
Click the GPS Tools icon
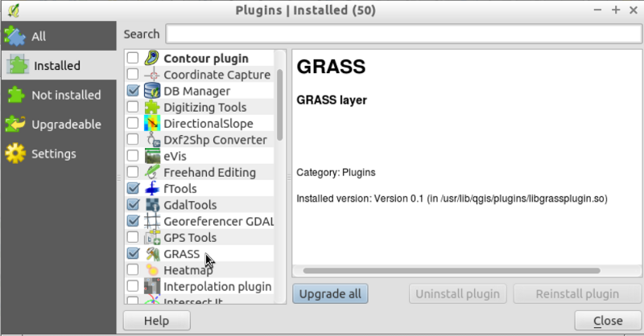(x=152, y=238)
